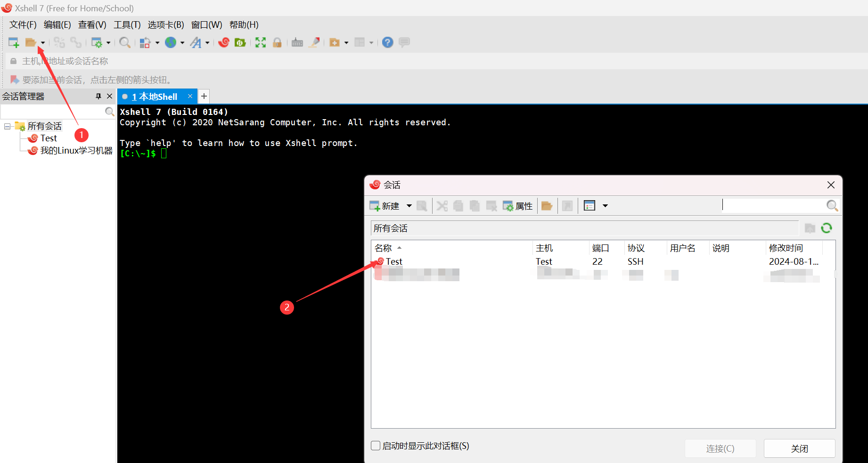This screenshot has height=463, width=868.
Task: Sort sessions by 主机 column header
Action: 560,248
